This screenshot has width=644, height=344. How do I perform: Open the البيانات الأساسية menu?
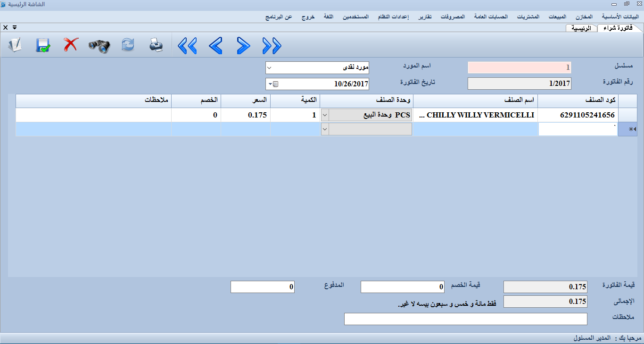620,17
